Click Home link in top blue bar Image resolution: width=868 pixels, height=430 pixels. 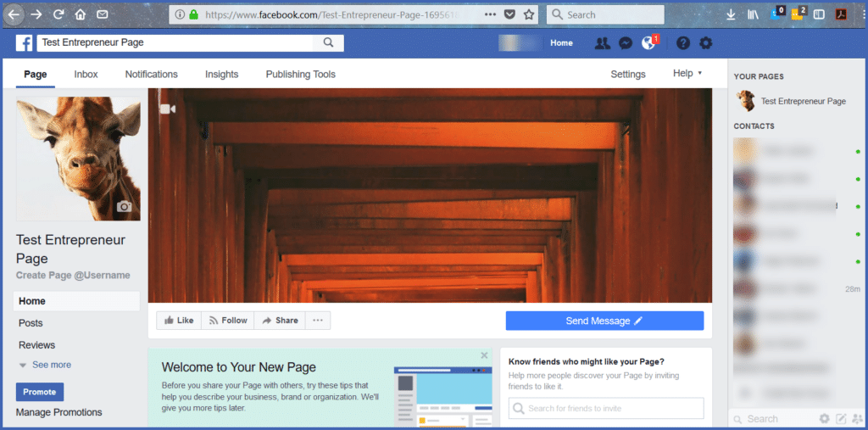pos(561,42)
